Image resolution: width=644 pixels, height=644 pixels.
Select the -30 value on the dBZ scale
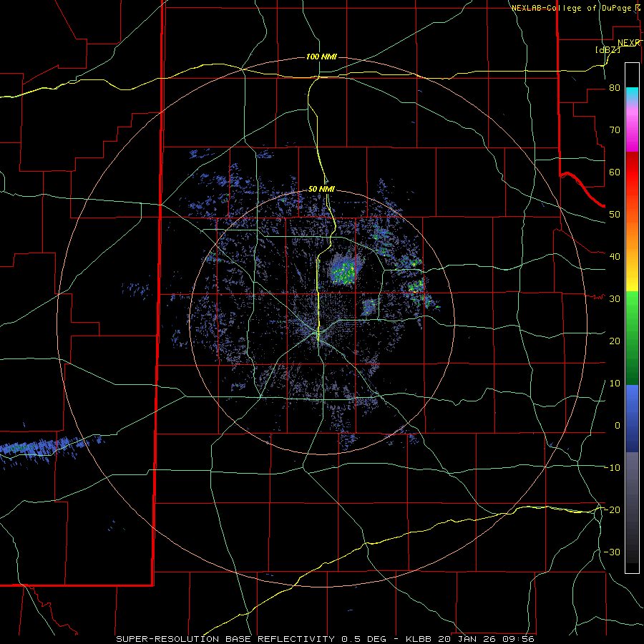pyautogui.click(x=612, y=552)
